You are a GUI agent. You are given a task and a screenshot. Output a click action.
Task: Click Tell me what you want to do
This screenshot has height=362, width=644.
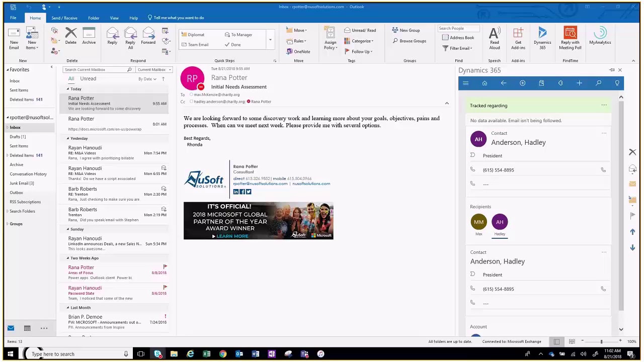tap(176, 18)
